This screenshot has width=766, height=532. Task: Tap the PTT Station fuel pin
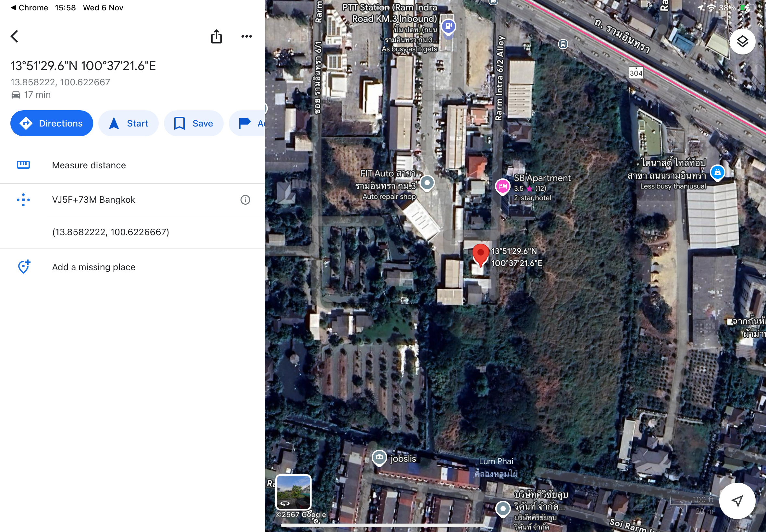pos(449,27)
